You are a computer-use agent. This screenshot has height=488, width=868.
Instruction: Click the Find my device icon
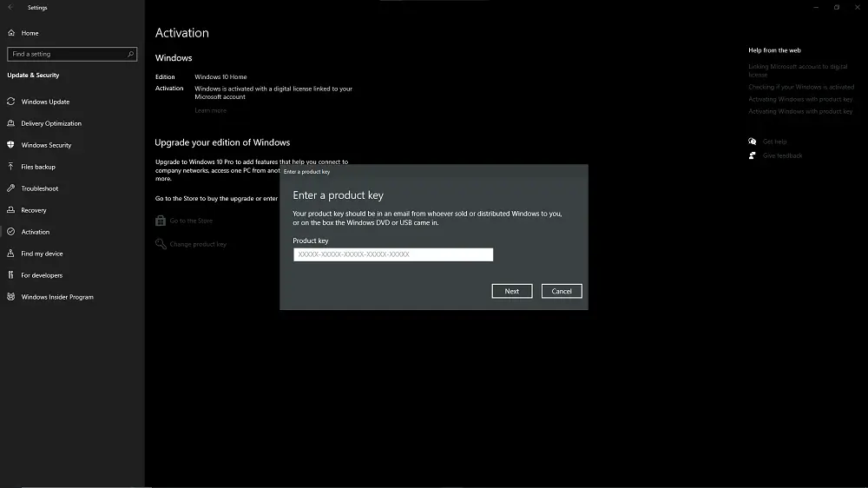(11, 254)
